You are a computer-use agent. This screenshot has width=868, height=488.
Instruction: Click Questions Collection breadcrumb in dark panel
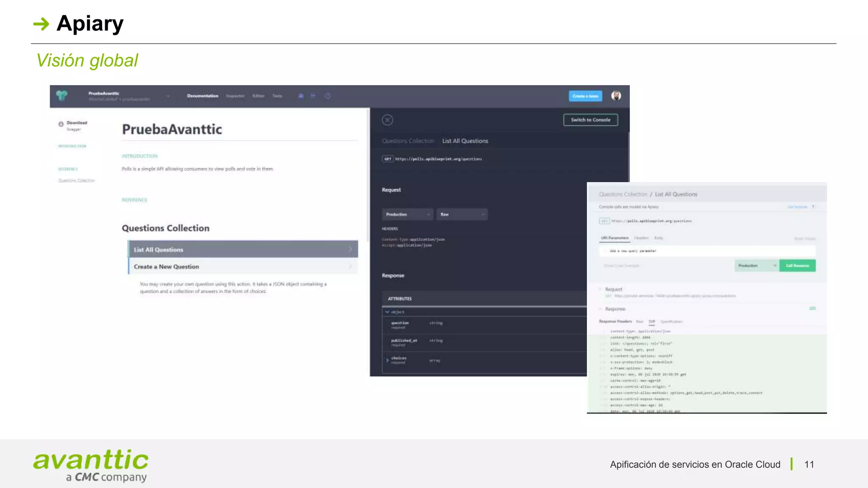[408, 141]
